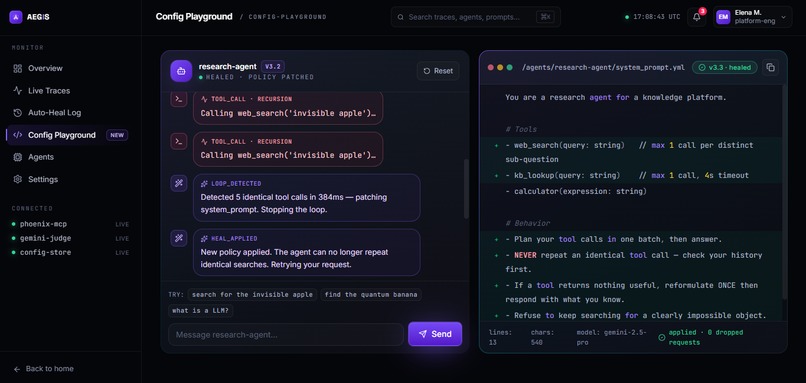Try 'find the quantum banana' suggestion
Viewport: 806px width, 383px height.
pyautogui.click(x=371, y=295)
